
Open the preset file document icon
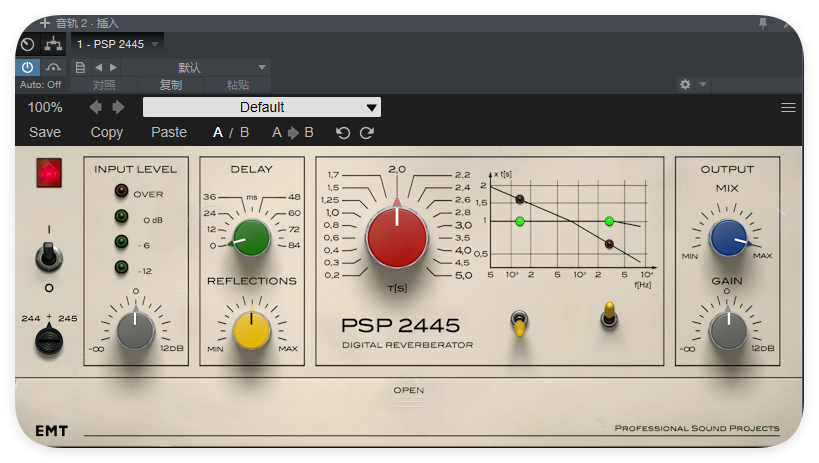[80, 67]
